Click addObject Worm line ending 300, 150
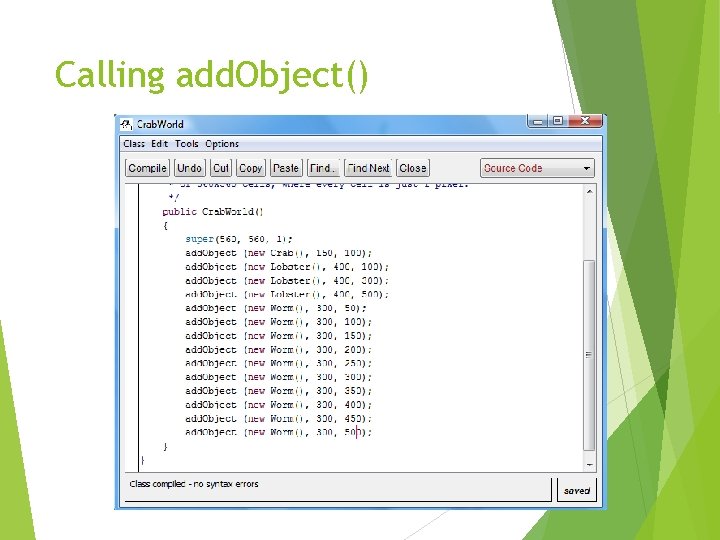This screenshot has height=540, width=720. tap(278, 336)
